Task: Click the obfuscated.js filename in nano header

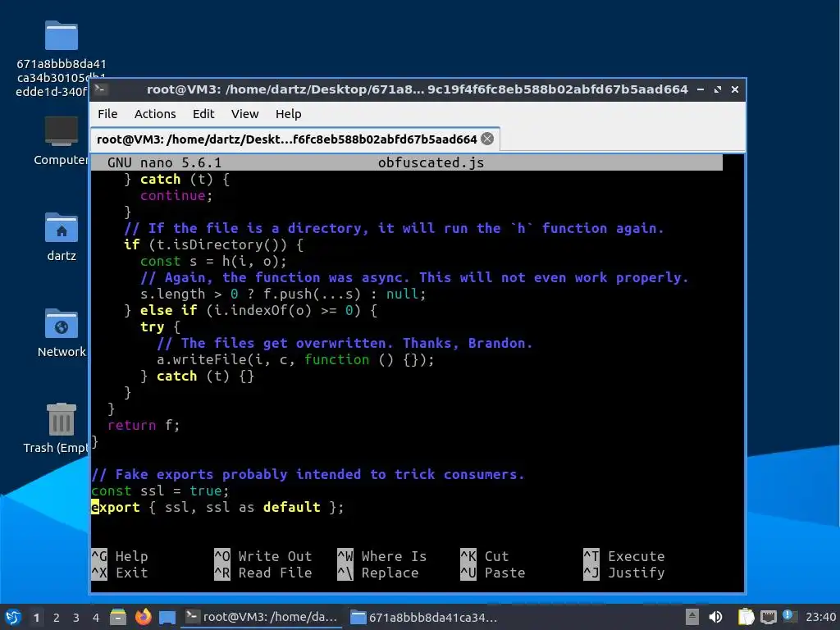Action: pos(431,163)
